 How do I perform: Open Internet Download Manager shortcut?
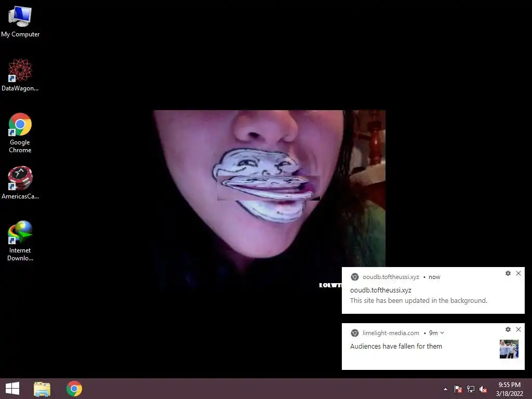point(20,241)
